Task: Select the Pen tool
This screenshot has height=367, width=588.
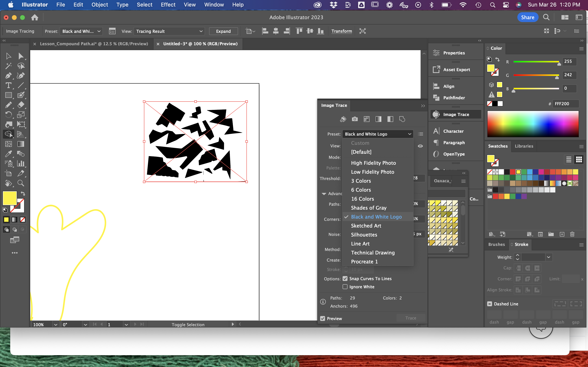Action: pos(8,76)
